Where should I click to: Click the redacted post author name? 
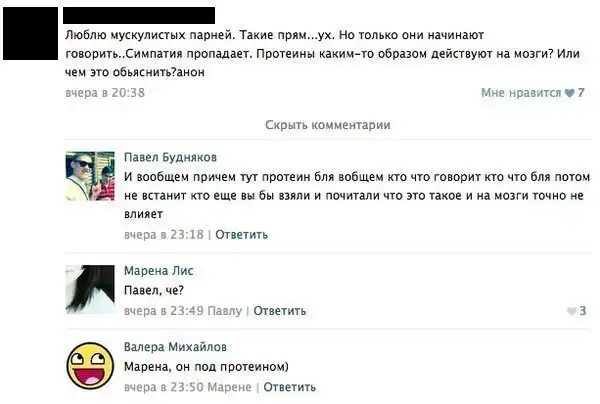pos(139,14)
